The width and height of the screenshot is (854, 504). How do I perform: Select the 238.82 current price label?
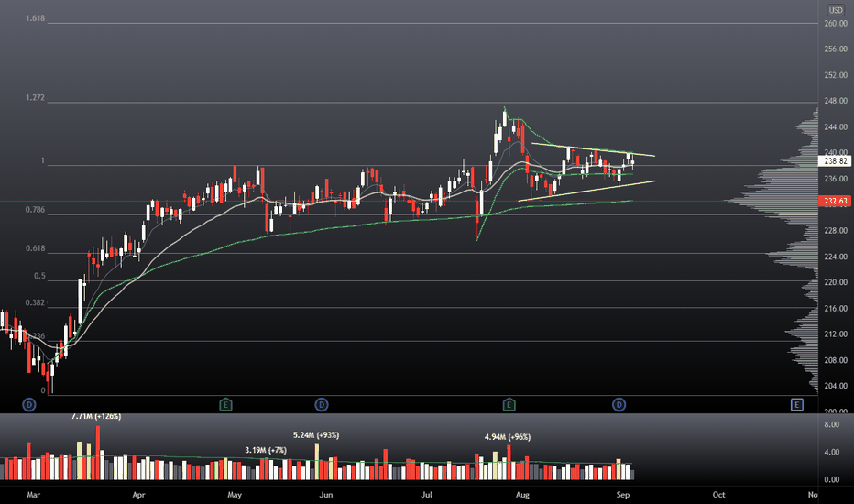tap(835, 160)
